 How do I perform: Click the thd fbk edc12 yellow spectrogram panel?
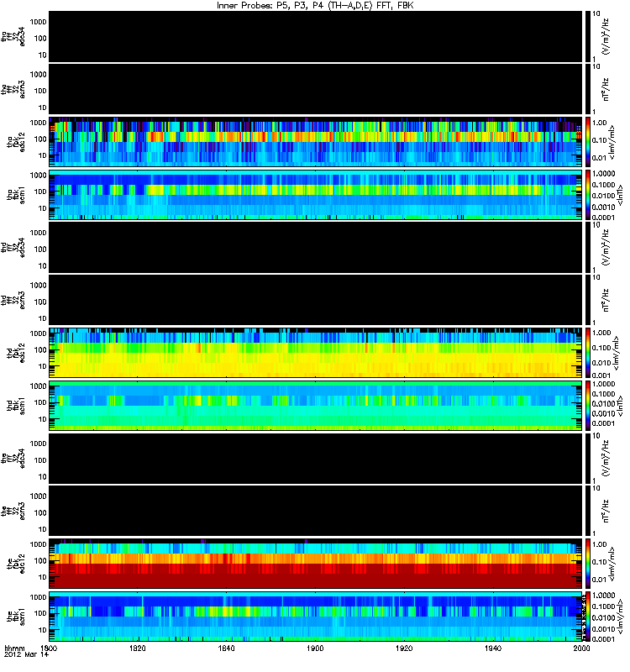point(316,353)
